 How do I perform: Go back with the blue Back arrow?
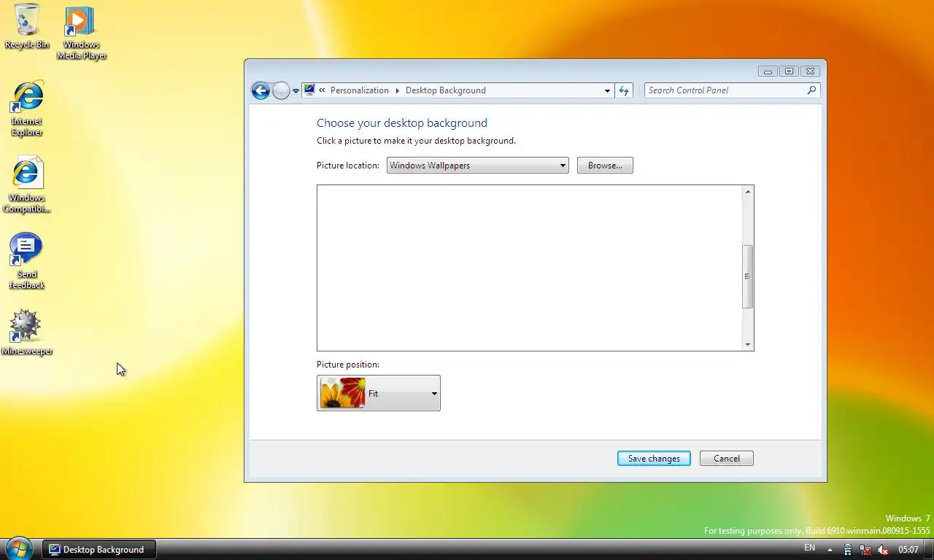pos(260,90)
